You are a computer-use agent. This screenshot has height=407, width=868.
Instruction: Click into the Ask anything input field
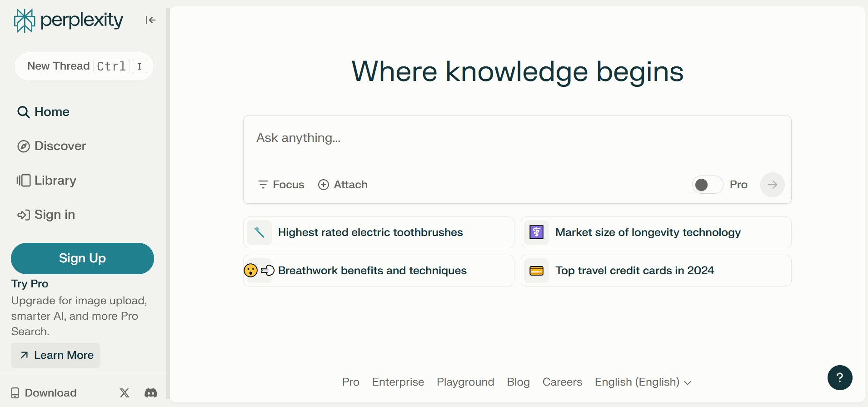(517, 138)
